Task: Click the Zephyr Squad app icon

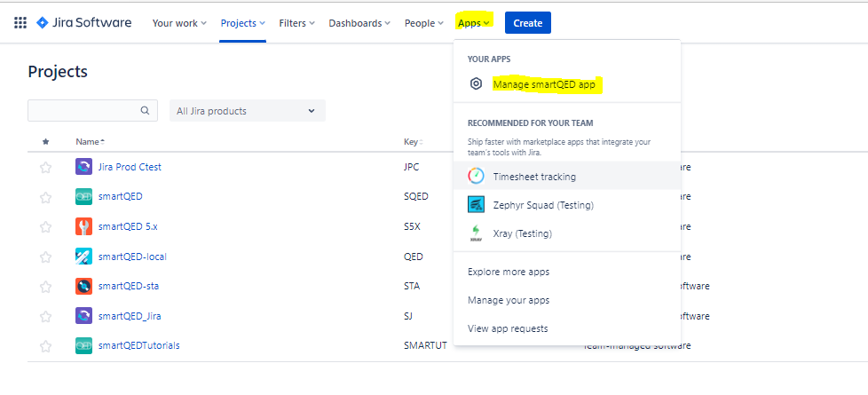Action: (x=476, y=205)
